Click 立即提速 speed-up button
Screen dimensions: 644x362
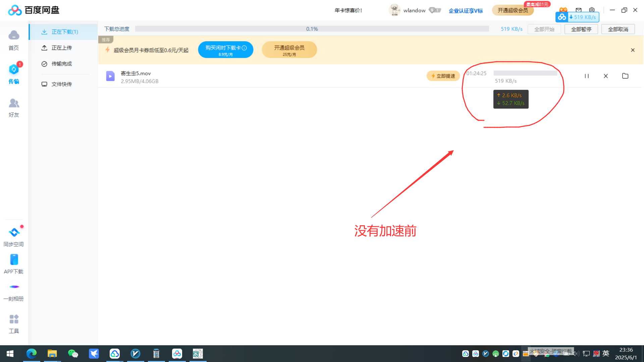click(x=443, y=76)
